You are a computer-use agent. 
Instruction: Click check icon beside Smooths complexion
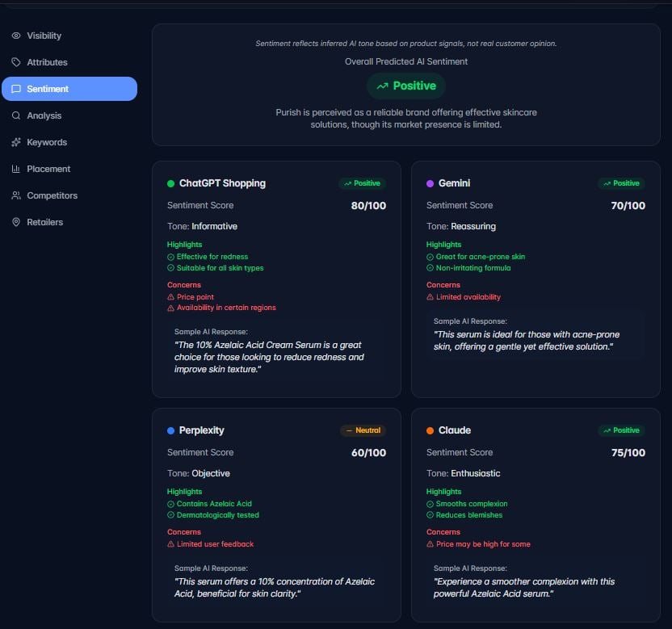pos(430,505)
